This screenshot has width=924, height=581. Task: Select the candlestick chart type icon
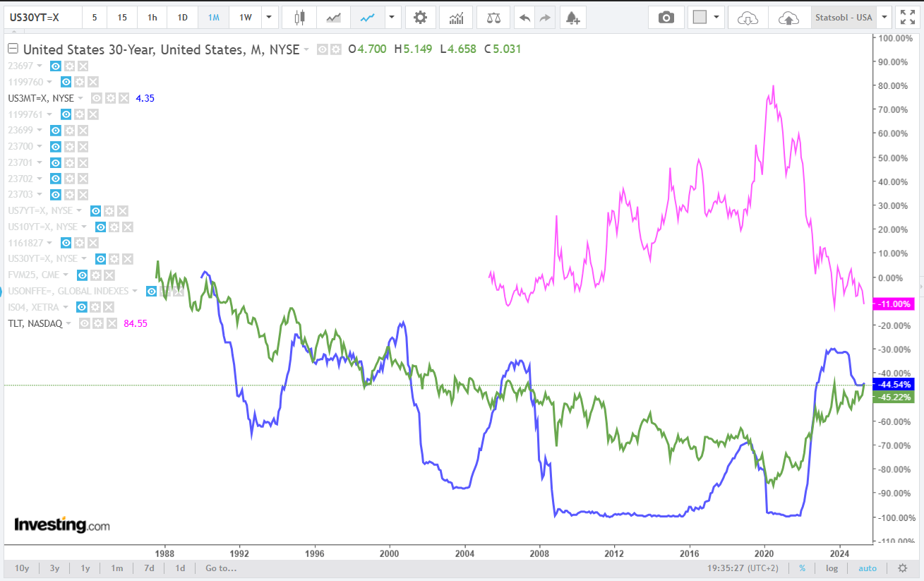[299, 18]
